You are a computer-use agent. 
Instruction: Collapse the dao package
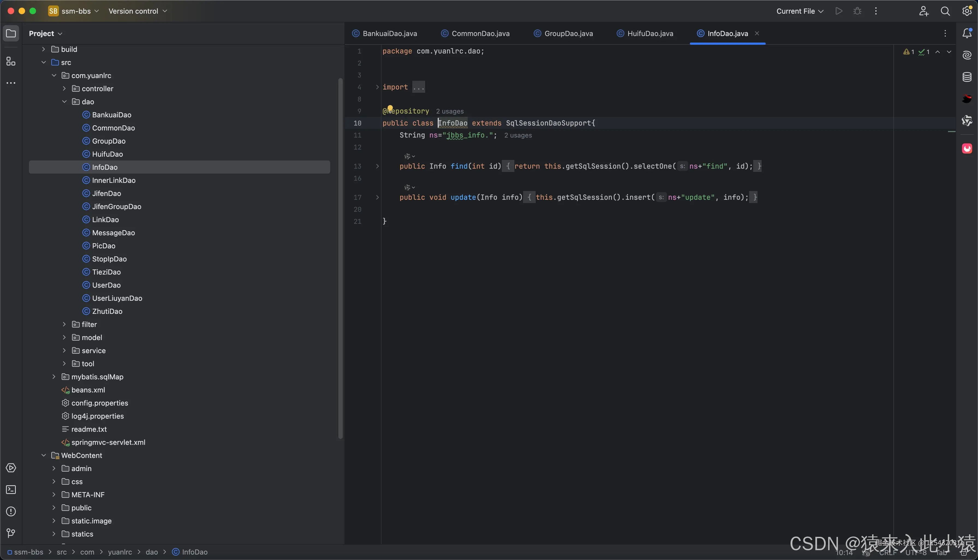point(64,102)
